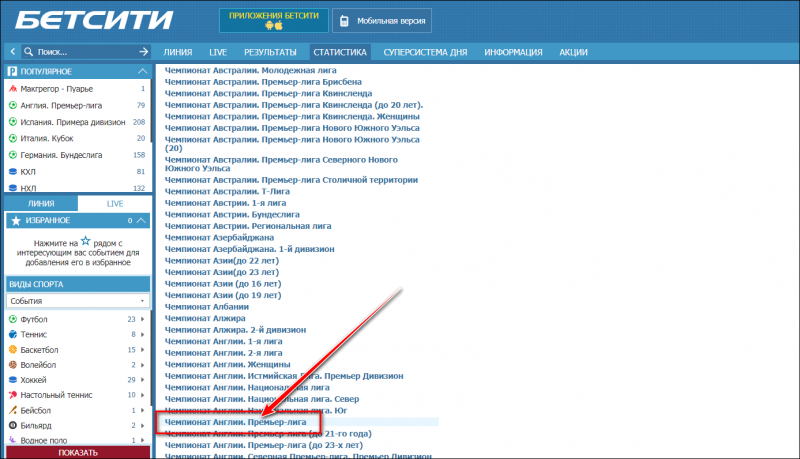Click the hockey puck icon beside КХЛ
This screenshot has height=459, width=800.
coord(13,172)
